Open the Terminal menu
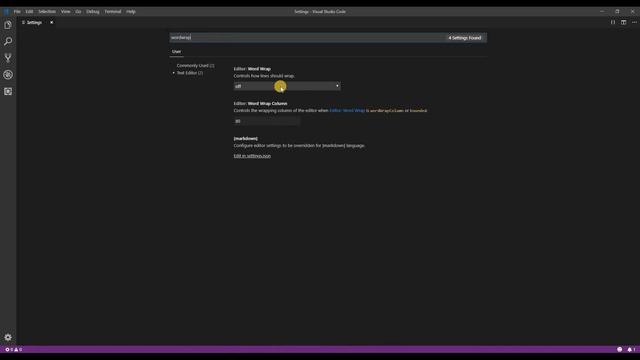640x360 pixels. coord(113,11)
